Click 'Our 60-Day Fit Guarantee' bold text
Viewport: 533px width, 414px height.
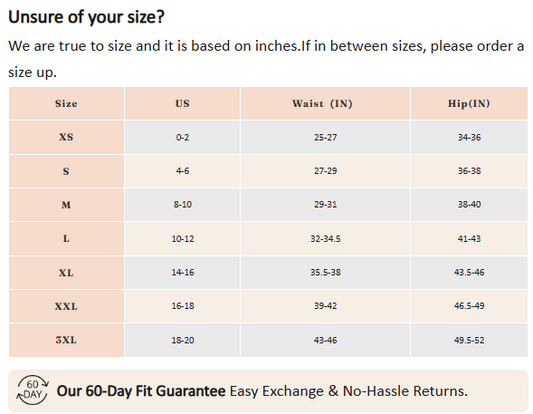[141, 391]
